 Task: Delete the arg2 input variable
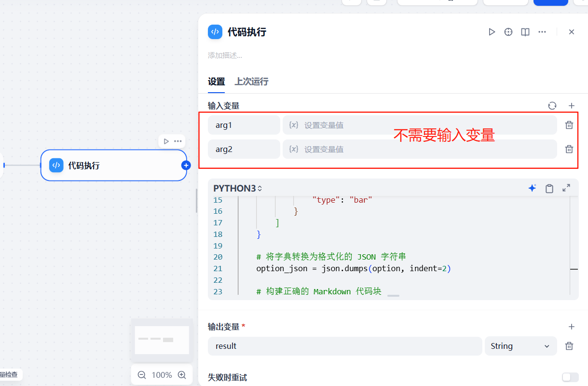[569, 149]
